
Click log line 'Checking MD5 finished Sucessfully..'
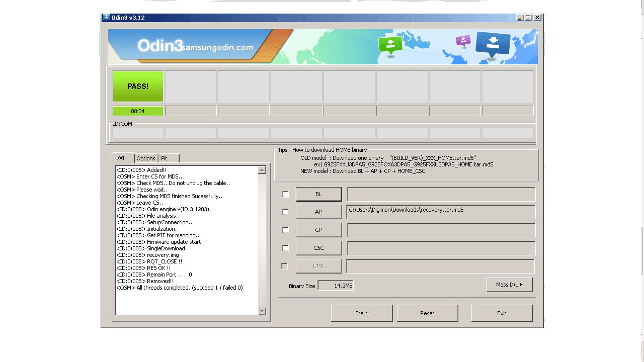click(170, 196)
